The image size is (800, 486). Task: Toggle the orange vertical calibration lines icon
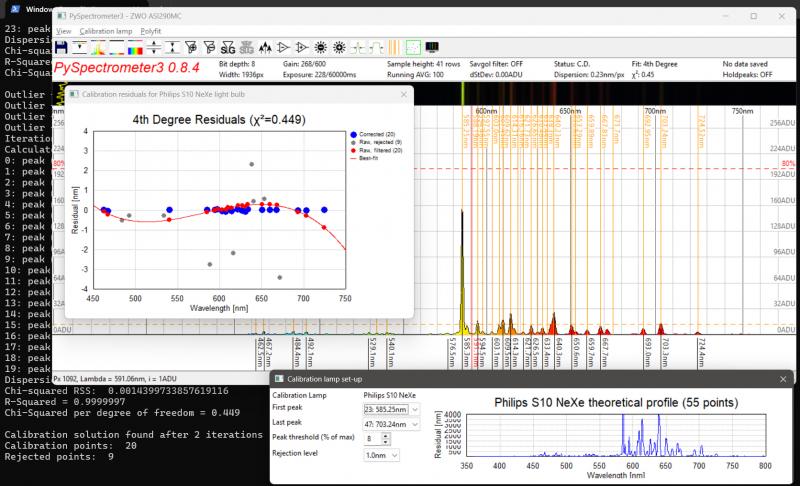click(394, 46)
